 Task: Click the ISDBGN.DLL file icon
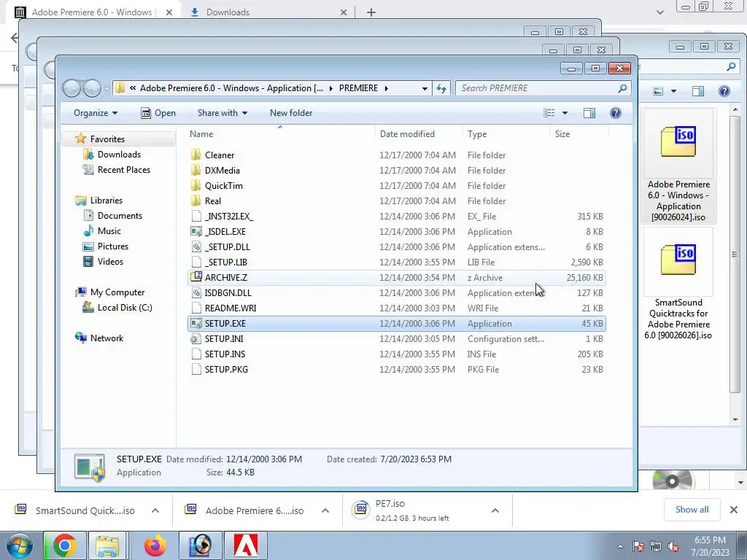[196, 293]
